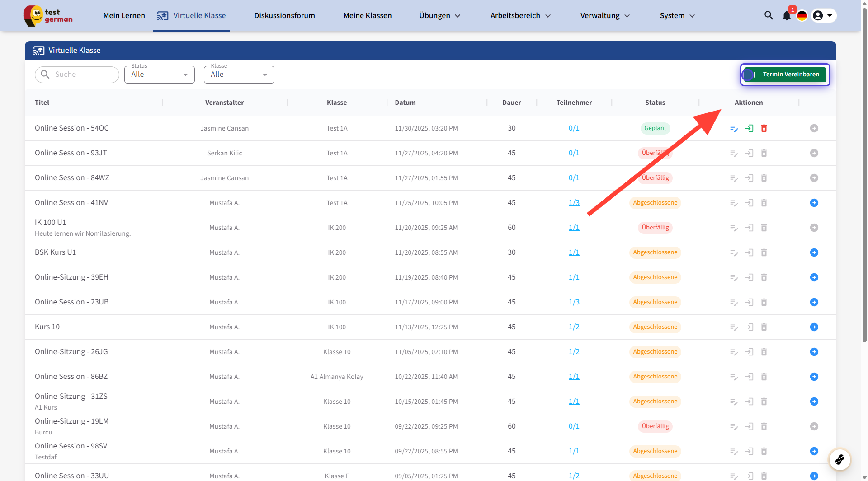Open details arrow for Online Session - 41NV

pos(814,203)
